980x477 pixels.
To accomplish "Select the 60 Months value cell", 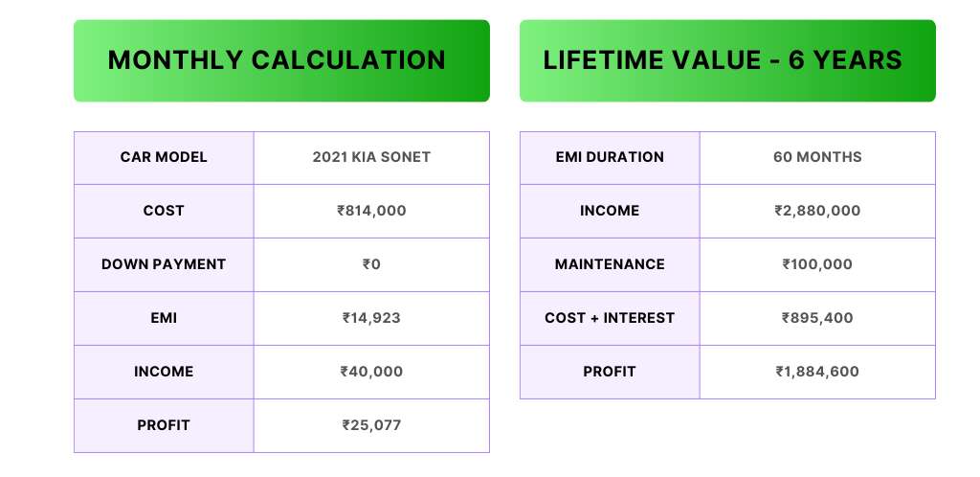I will [x=817, y=157].
